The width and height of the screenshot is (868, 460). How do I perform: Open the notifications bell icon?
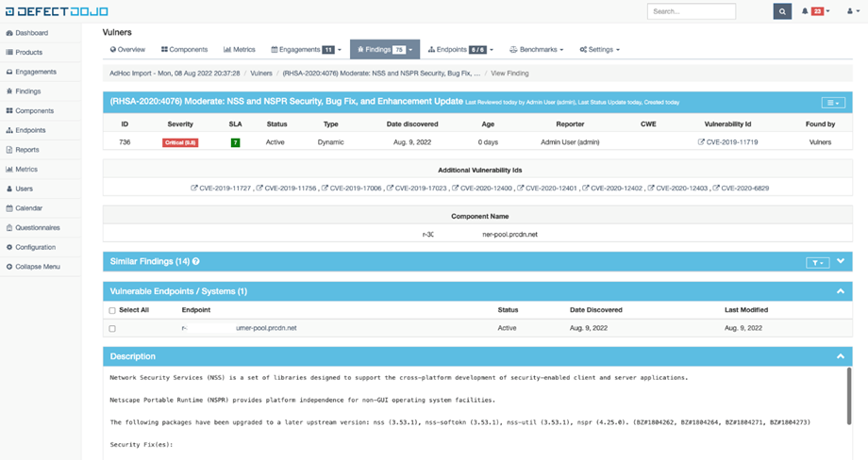tap(805, 11)
